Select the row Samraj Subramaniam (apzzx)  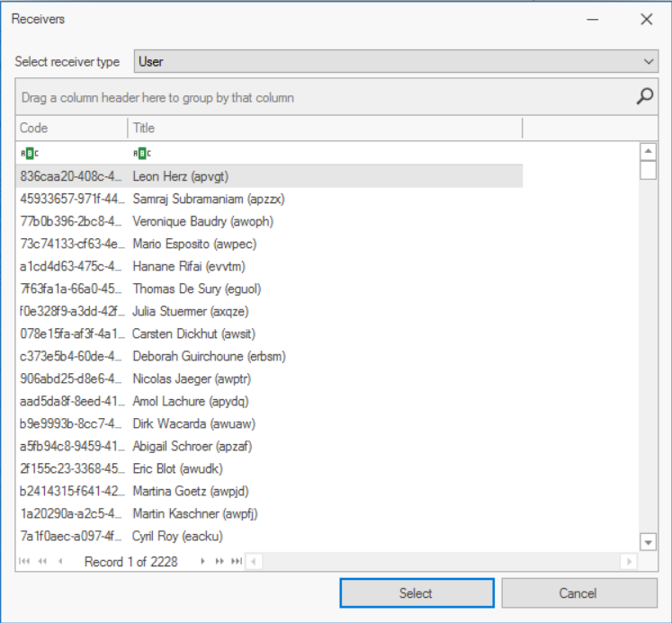(269, 199)
